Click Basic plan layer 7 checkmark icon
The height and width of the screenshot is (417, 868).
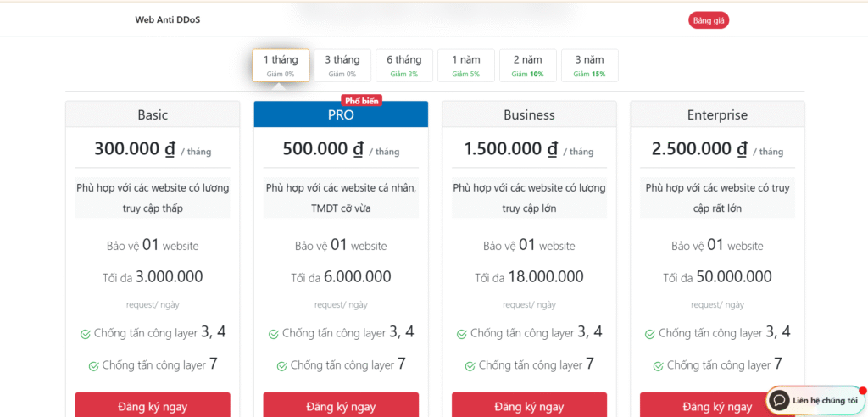(93, 366)
